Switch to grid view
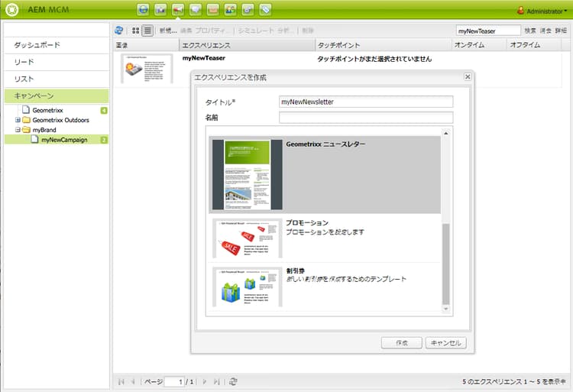This screenshot has width=573, height=392. 135,31
